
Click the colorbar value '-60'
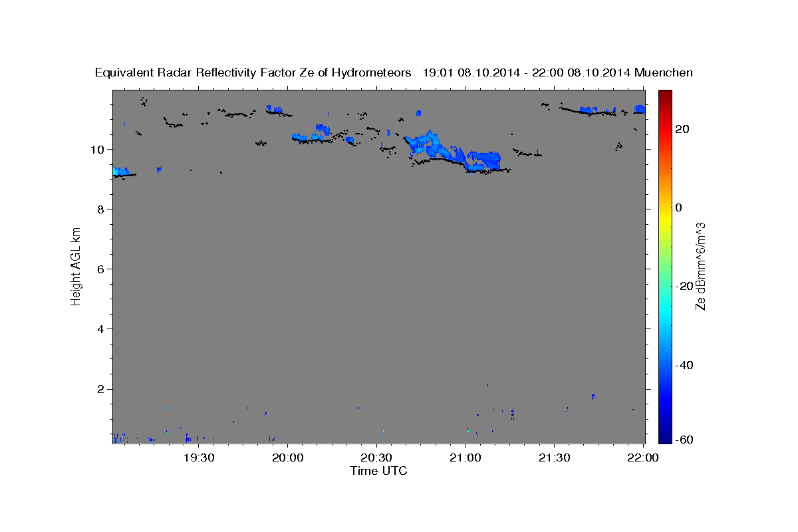(x=683, y=440)
